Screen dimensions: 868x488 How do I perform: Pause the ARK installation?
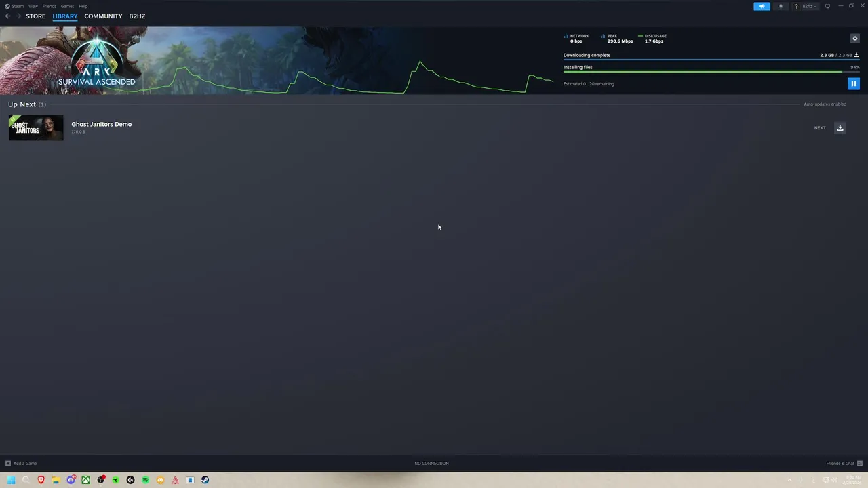coord(853,84)
